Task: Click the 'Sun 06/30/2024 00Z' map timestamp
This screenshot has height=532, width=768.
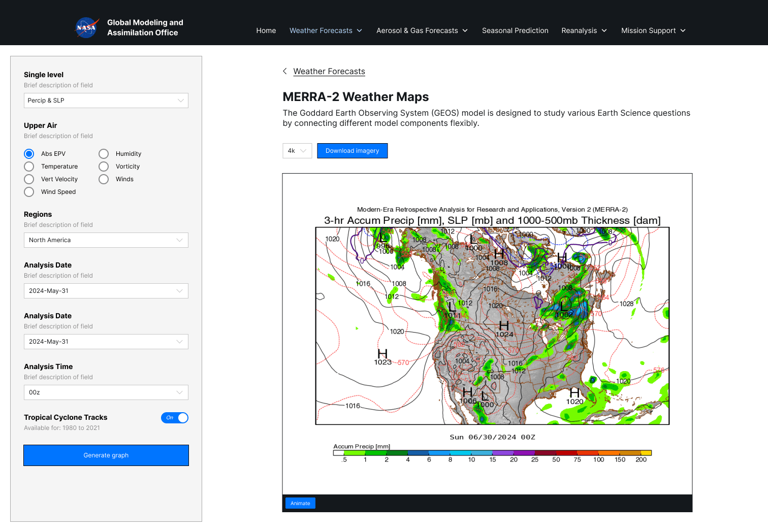Action: pos(492,437)
